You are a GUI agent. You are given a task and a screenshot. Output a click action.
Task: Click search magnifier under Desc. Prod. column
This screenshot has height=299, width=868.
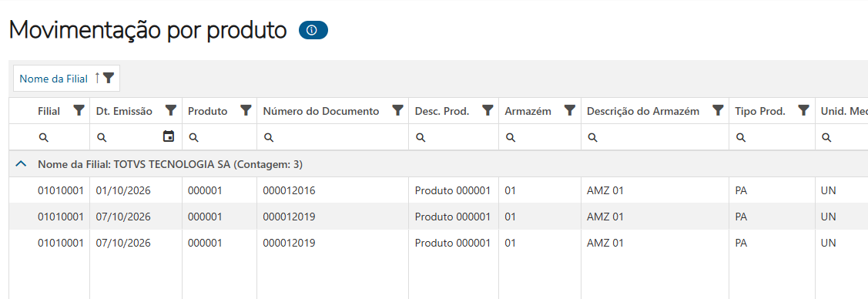click(421, 137)
